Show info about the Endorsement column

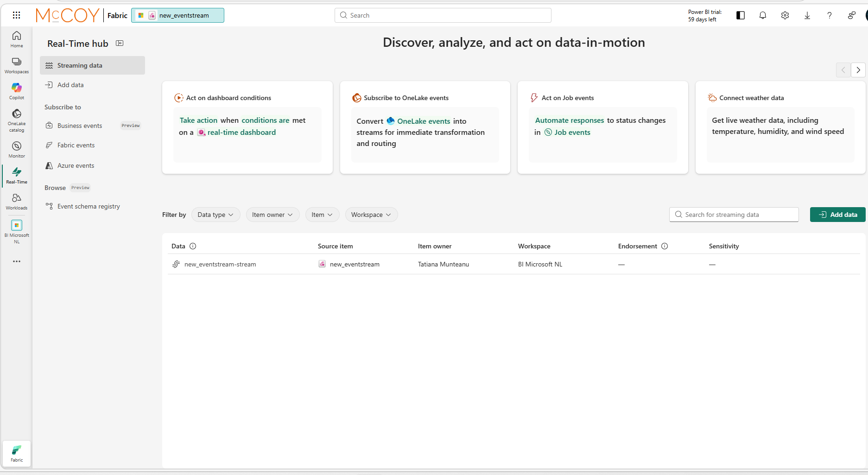tap(665, 246)
